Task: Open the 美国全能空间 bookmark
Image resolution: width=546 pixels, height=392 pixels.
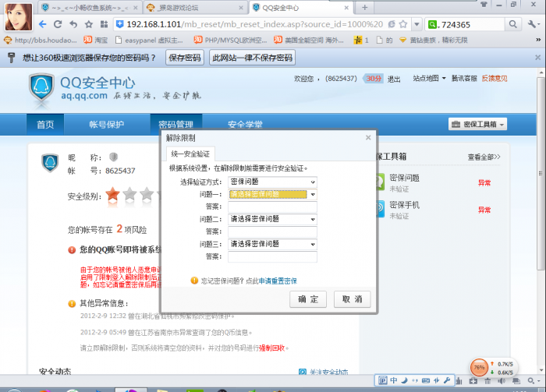Action: 309,41
